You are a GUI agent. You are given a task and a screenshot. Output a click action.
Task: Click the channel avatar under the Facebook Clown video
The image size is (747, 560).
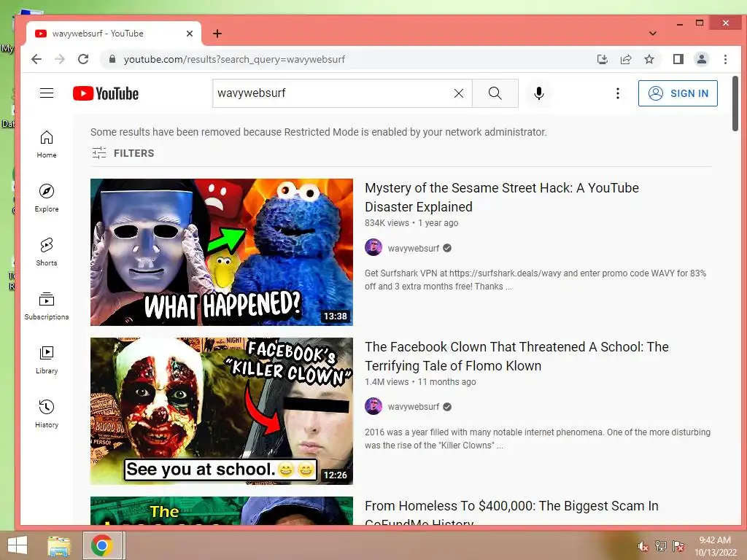[373, 406]
